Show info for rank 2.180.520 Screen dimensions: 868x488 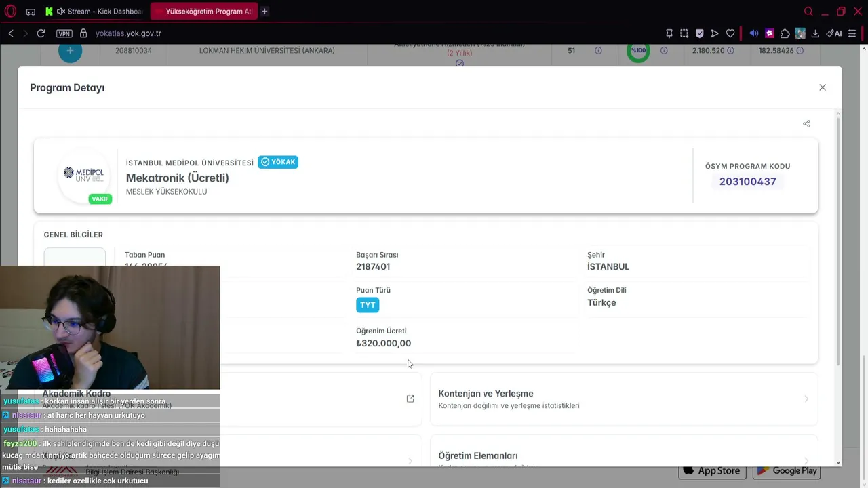[730, 51]
